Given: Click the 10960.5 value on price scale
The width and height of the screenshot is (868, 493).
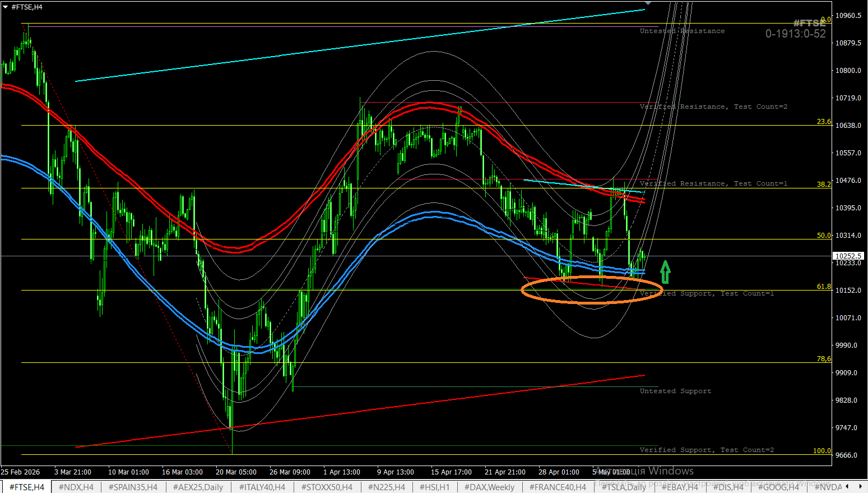Looking at the screenshot, I should coord(848,16).
